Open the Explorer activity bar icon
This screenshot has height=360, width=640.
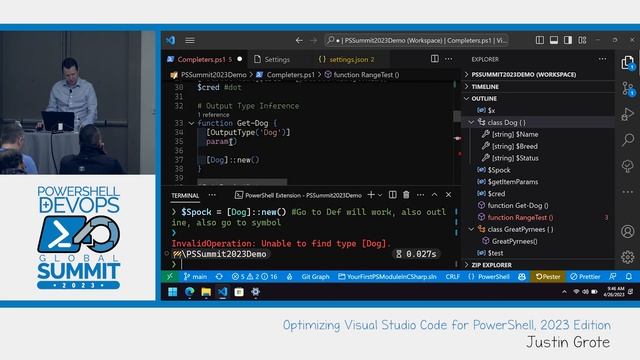[627, 63]
